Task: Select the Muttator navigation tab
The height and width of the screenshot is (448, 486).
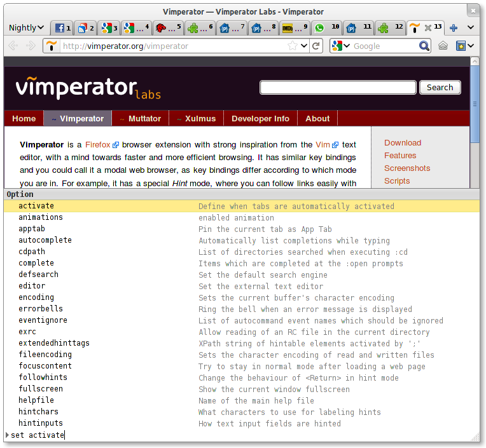Action: tap(140, 119)
